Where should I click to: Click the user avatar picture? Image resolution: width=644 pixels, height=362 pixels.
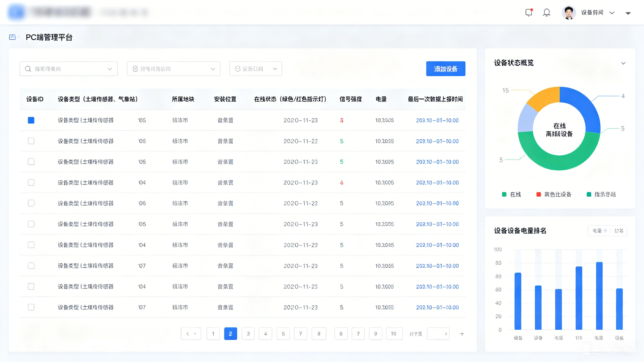click(x=569, y=13)
